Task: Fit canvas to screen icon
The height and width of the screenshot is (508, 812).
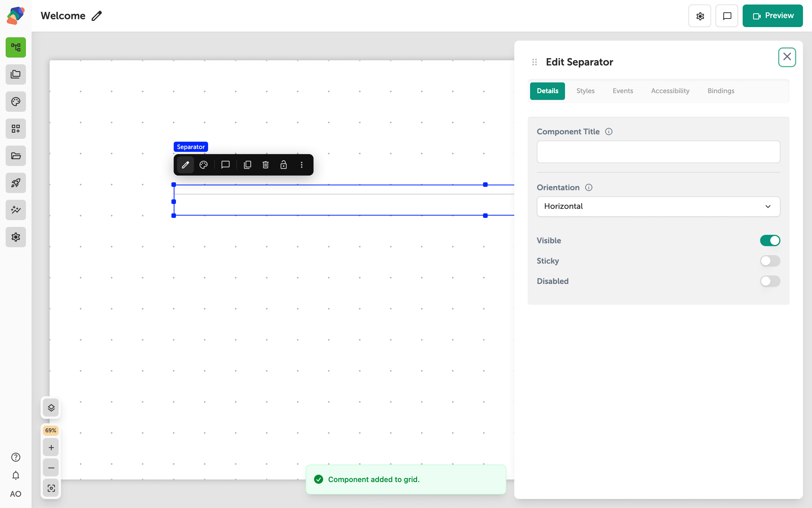Action: (x=51, y=488)
